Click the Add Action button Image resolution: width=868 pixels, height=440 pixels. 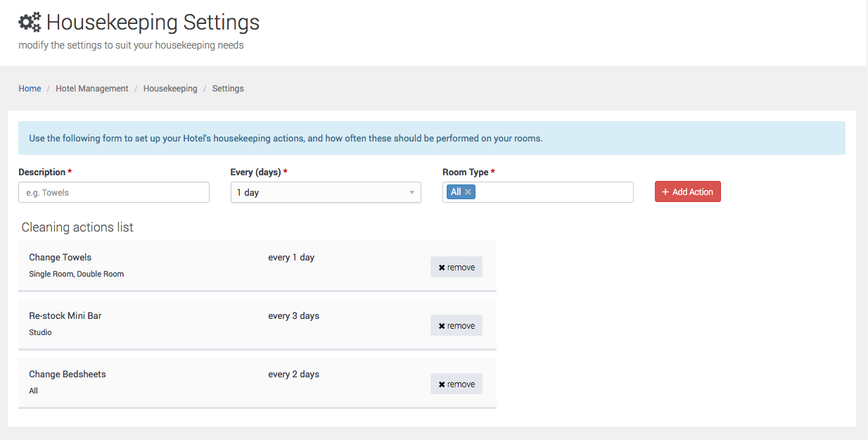coord(688,192)
